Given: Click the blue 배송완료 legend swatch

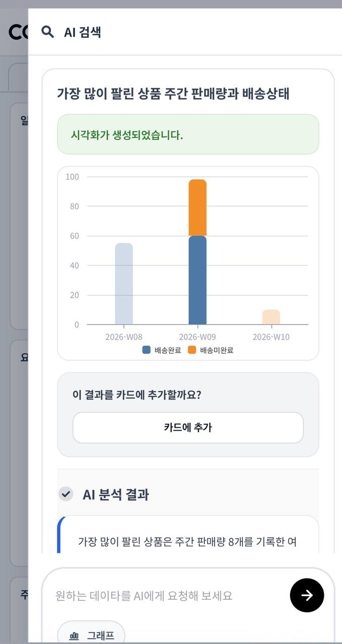Looking at the screenshot, I should coord(147,350).
